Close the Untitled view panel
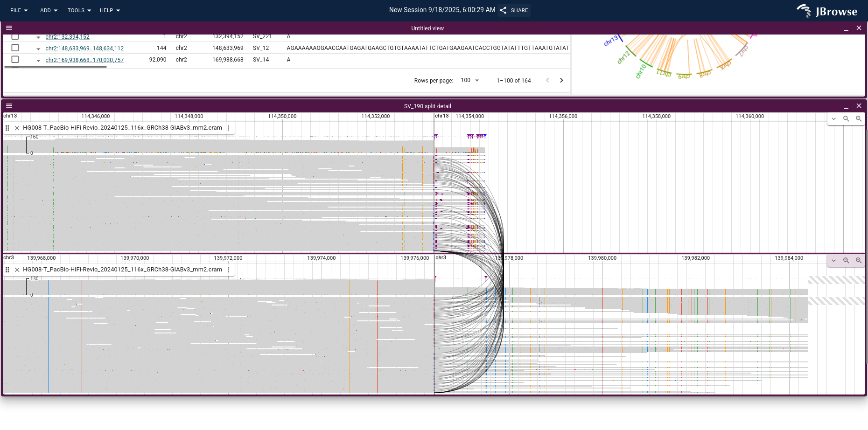Image resolution: width=868 pixels, height=430 pixels. coord(859,28)
